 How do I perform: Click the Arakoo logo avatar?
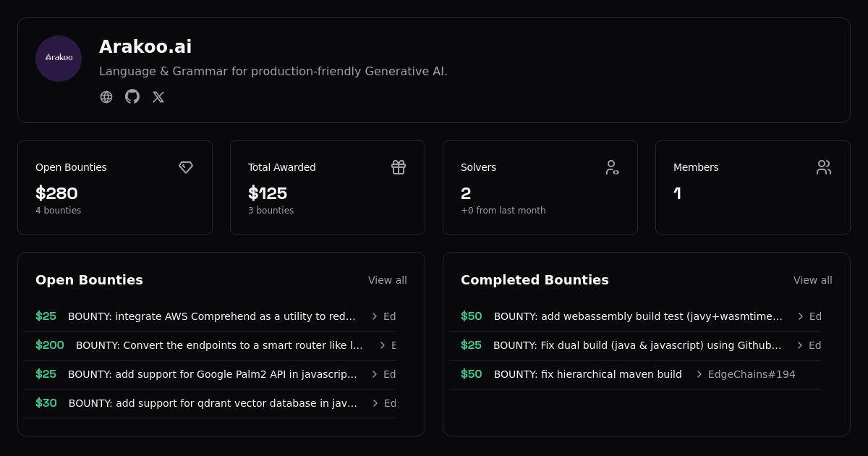[59, 59]
